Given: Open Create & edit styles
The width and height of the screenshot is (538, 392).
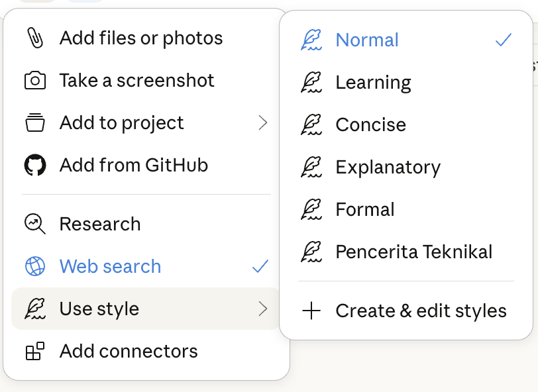Looking at the screenshot, I should click(x=421, y=311).
